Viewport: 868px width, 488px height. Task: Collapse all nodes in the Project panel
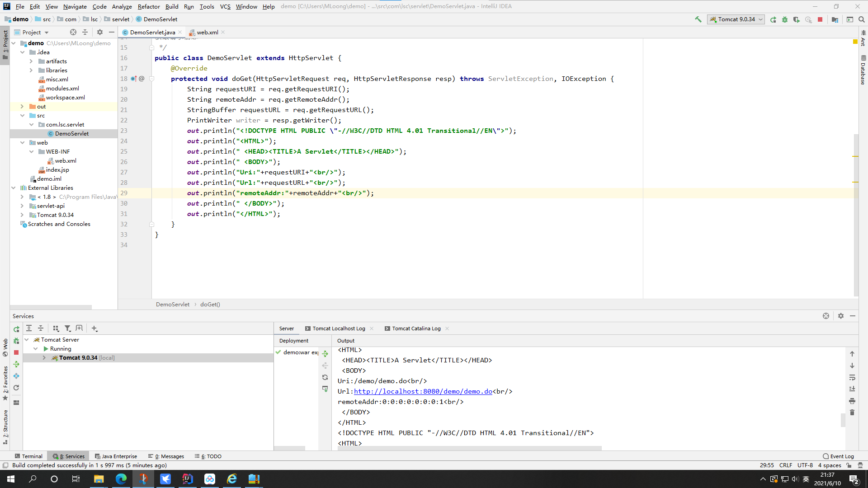point(85,32)
